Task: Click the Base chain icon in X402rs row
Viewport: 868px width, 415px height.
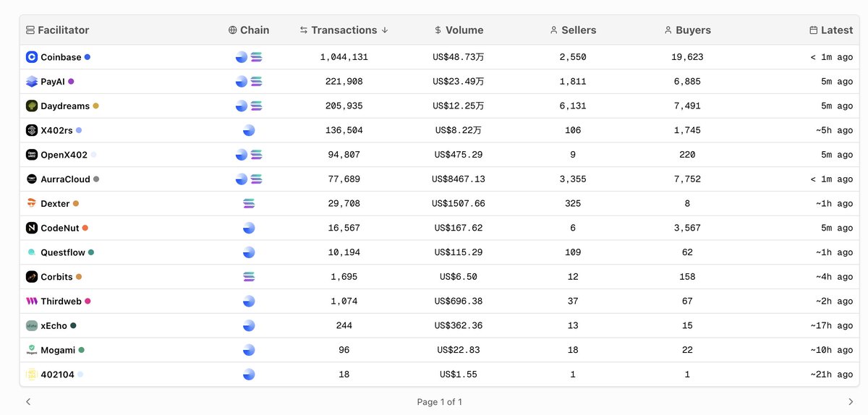Action: click(249, 130)
